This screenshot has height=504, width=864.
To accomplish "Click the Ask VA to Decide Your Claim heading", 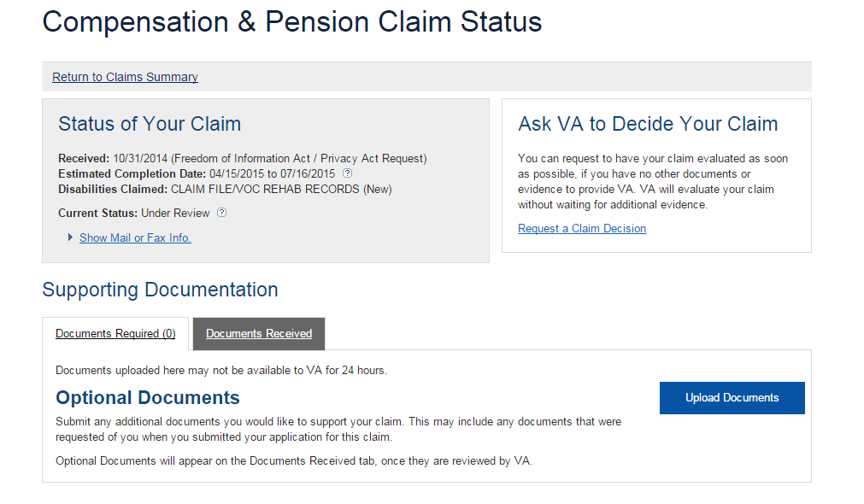I will coord(648,124).
